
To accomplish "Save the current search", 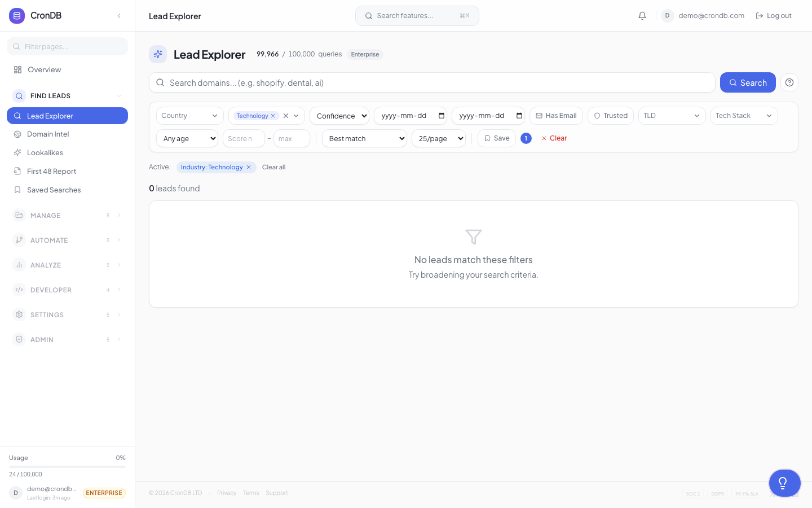I will click(497, 138).
